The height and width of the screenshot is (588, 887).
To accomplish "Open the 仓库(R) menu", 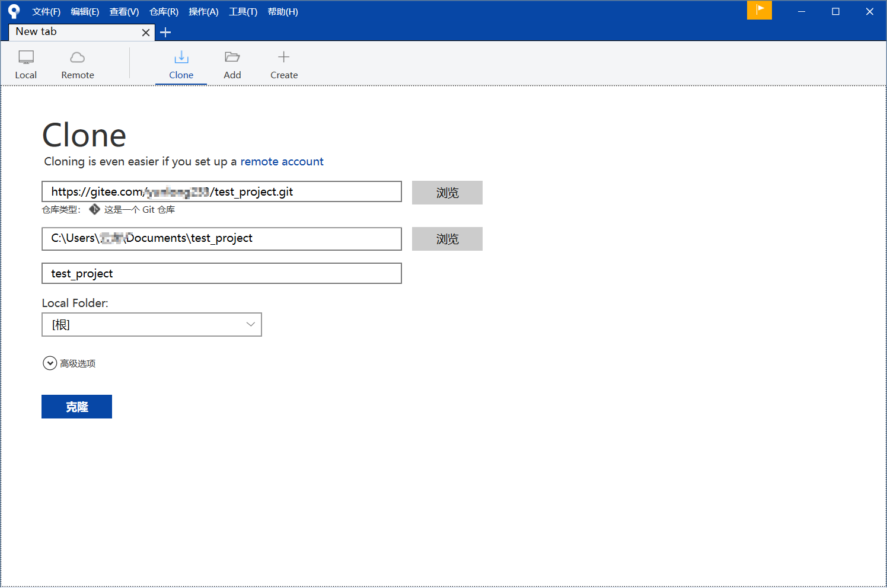I will pyautogui.click(x=164, y=12).
